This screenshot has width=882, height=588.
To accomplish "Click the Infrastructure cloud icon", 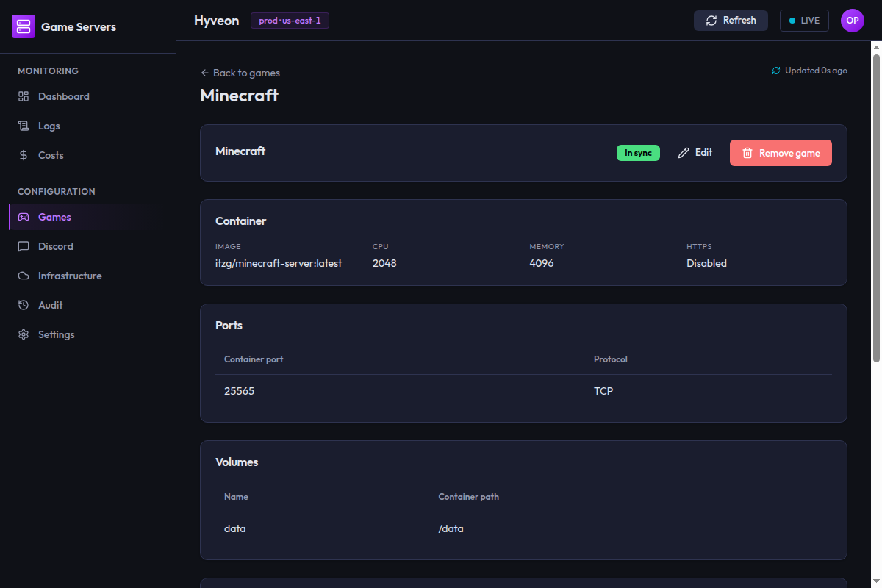I will pyautogui.click(x=24, y=276).
